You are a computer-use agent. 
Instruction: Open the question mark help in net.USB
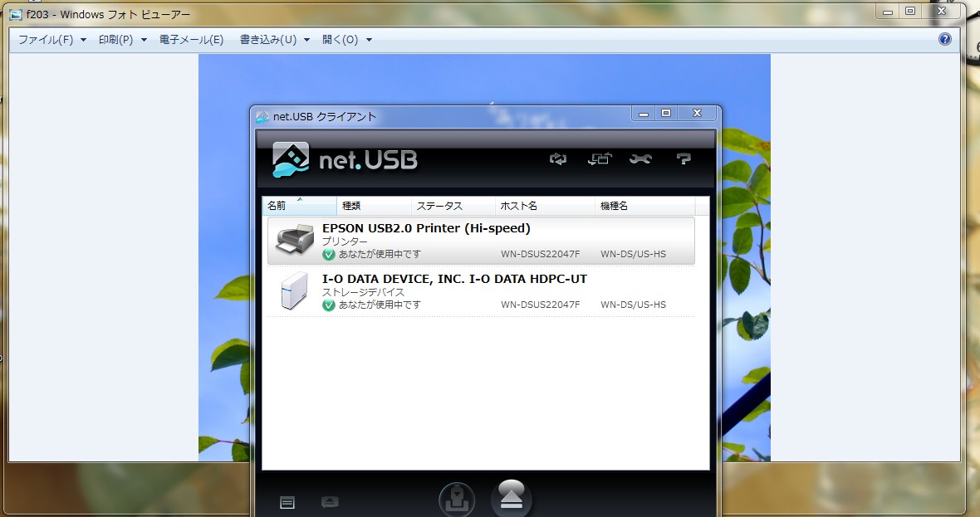pyautogui.click(x=684, y=159)
